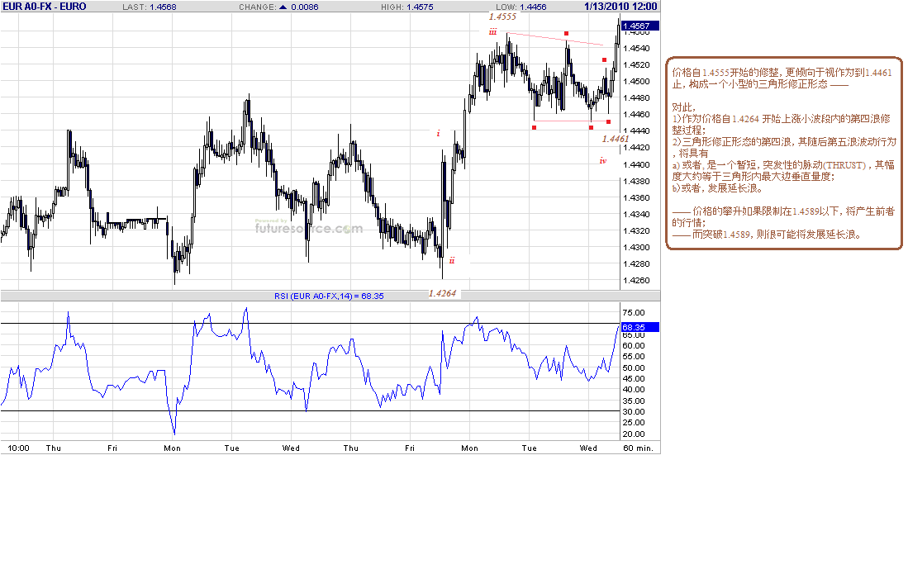Click the 1.4380 price axis label

pyautogui.click(x=637, y=181)
